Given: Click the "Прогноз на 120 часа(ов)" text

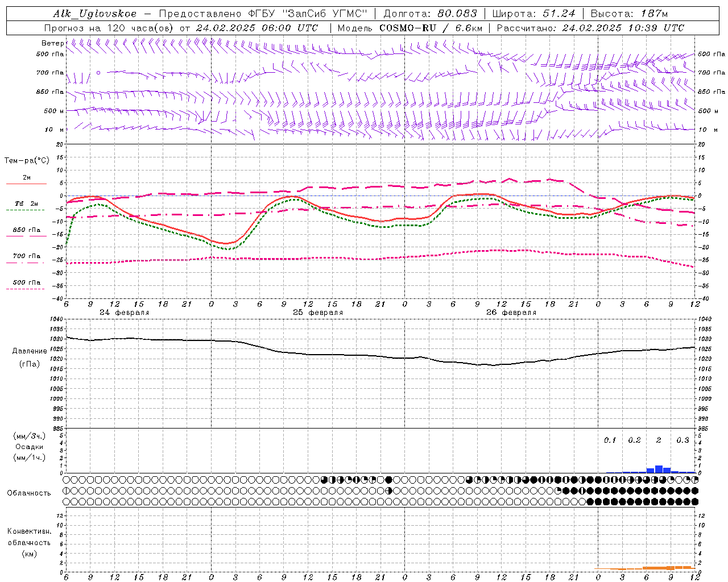Looking at the screenshot, I should point(109,28).
